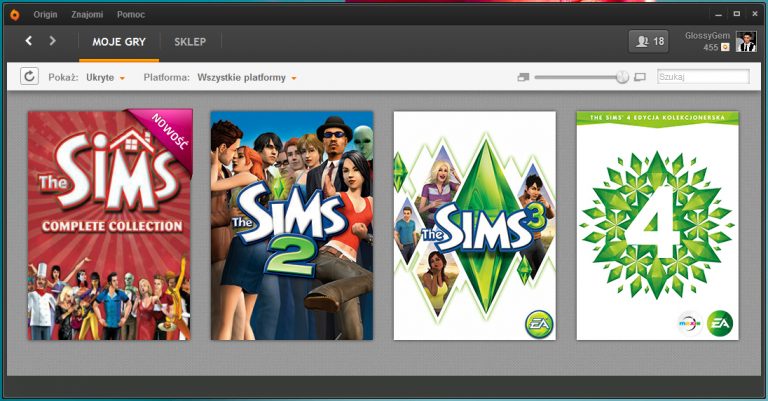This screenshot has width=768, height=401.
Task: Open the Pomoc menu
Action: pyautogui.click(x=131, y=15)
